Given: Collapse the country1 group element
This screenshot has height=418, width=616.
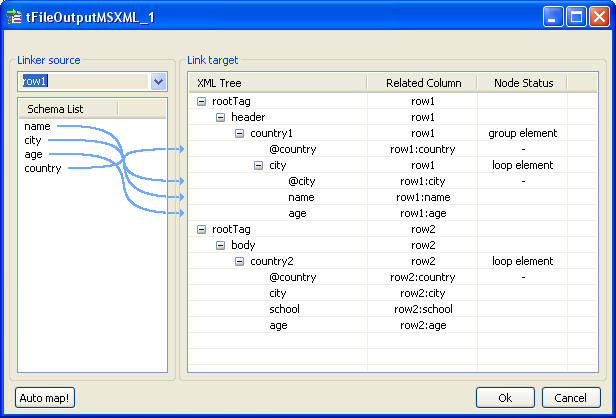Looking at the screenshot, I should tap(239, 133).
